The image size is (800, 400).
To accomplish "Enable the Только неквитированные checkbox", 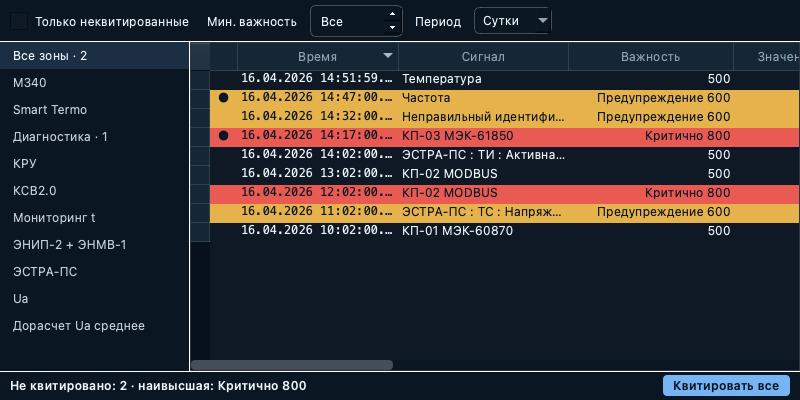I will [19, 21].
